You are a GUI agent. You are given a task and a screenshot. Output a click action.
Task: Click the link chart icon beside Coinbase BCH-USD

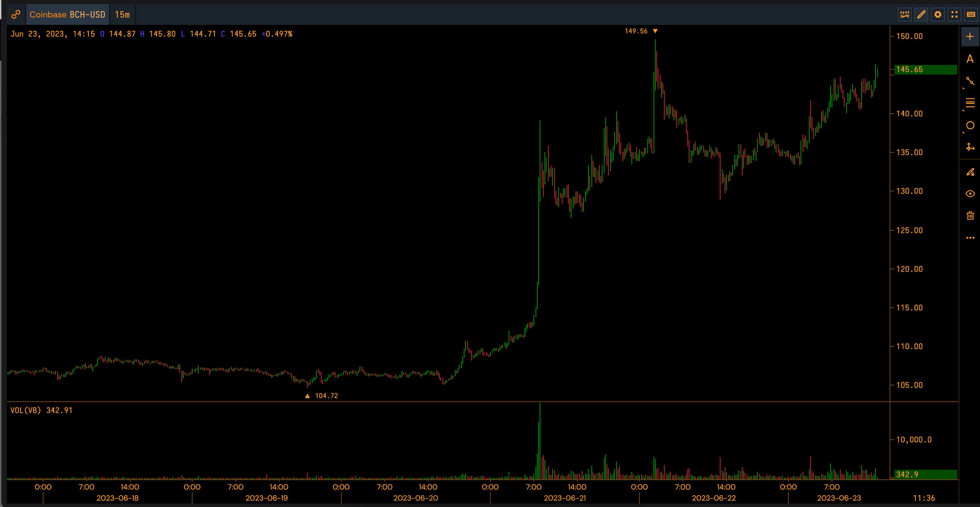click(x=16, y=15)
